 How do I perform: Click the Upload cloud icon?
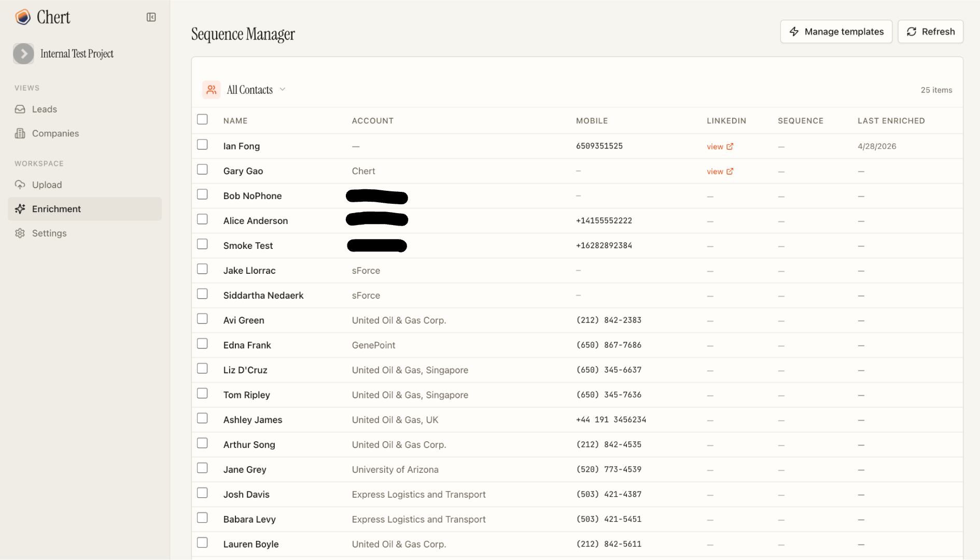point(20,185)
